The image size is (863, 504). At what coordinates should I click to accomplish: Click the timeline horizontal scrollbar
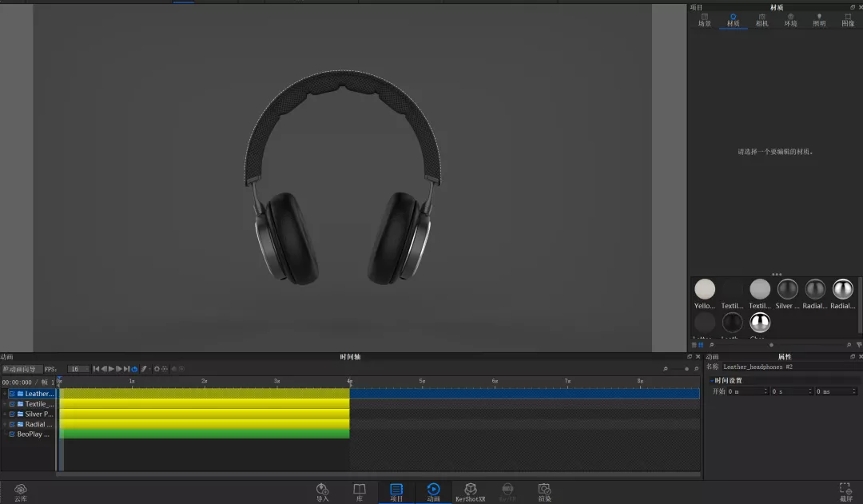[x=380, y=474]
